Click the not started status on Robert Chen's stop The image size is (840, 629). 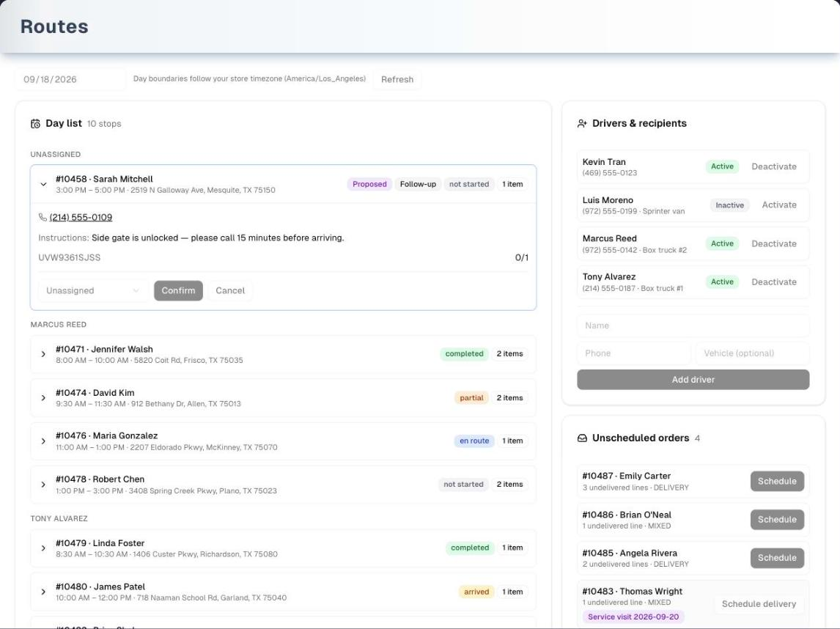(463, 485)
